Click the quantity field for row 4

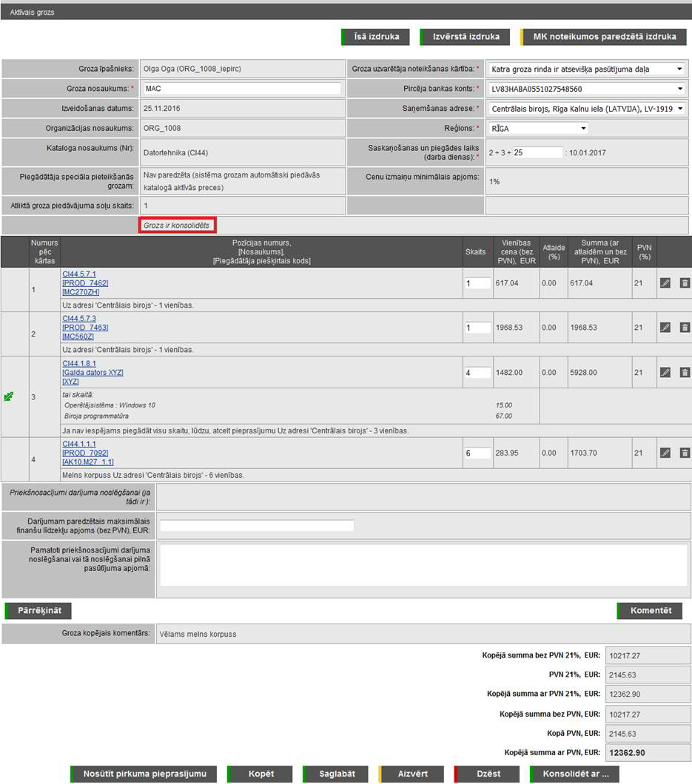tap(477, 453)
